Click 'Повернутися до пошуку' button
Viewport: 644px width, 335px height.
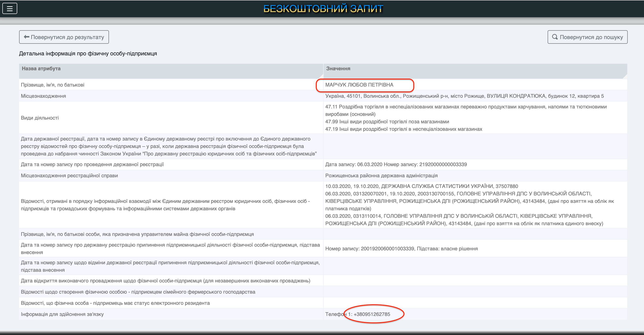coord(587,37)
